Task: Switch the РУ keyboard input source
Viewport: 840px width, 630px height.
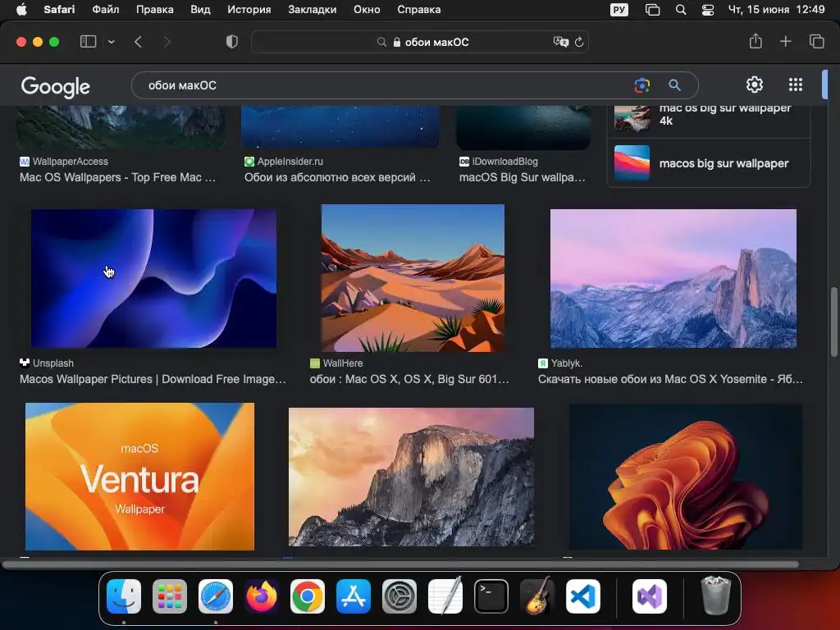Action: [x=619, y=10]
